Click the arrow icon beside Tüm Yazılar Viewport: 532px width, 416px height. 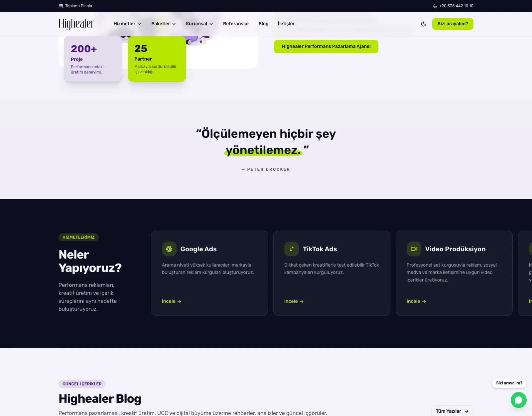pyautogui.click(x=466, y=411)
